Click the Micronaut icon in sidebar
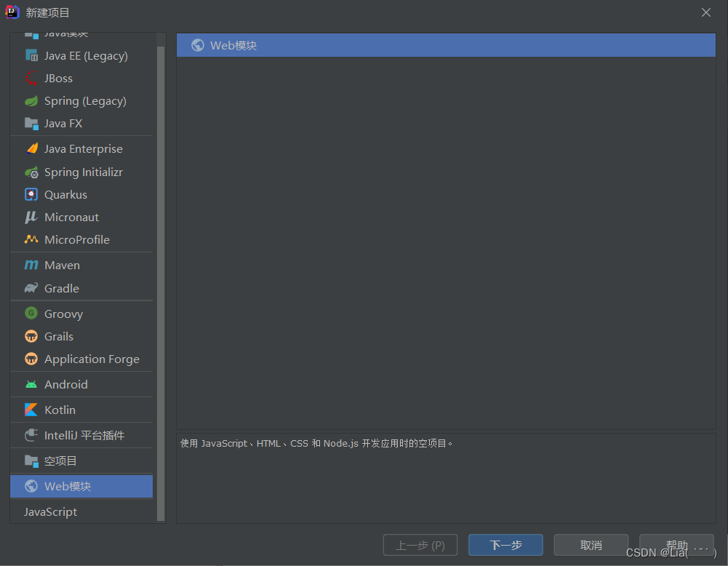Image resolution: width=728 pixels, height=566 pixels. (32, 217)
